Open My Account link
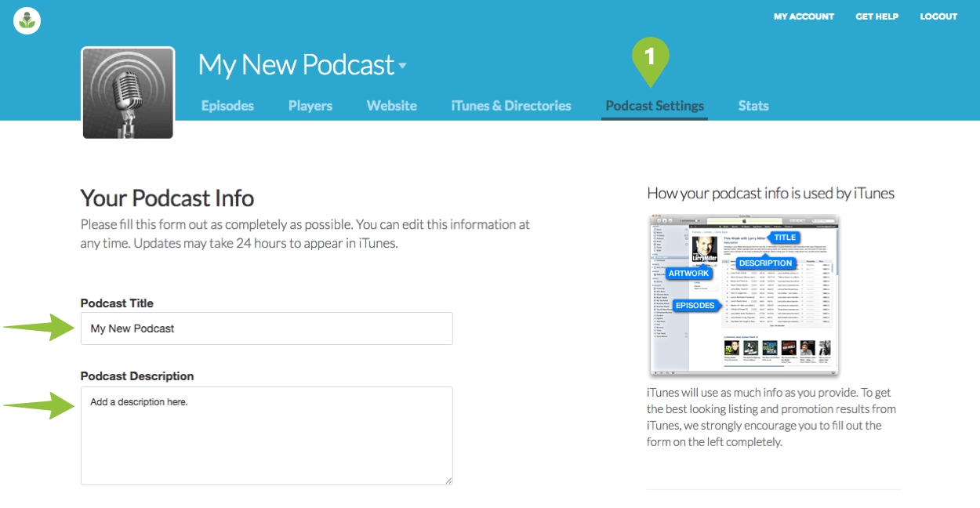 804,16
